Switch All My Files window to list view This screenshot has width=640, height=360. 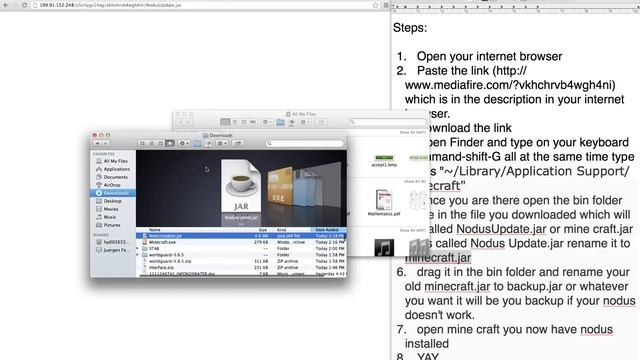click(235, 122)
